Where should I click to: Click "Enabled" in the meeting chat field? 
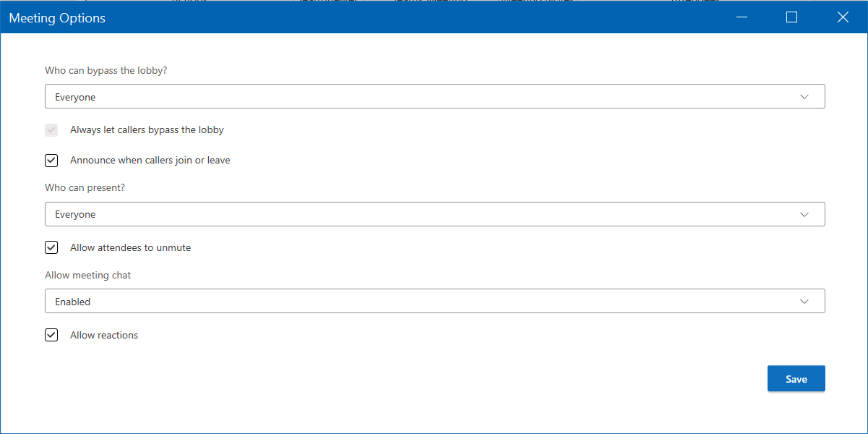click(72, 300)
